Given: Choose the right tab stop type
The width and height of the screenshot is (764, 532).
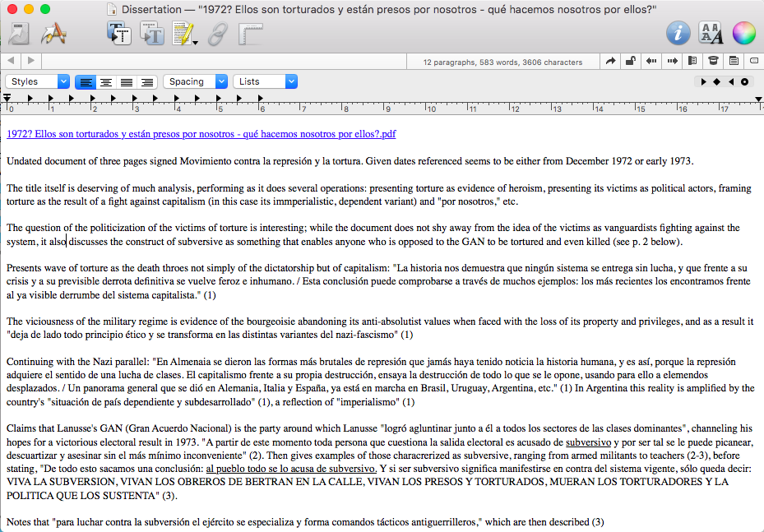Looking at the screenshot, I should 731,82.
